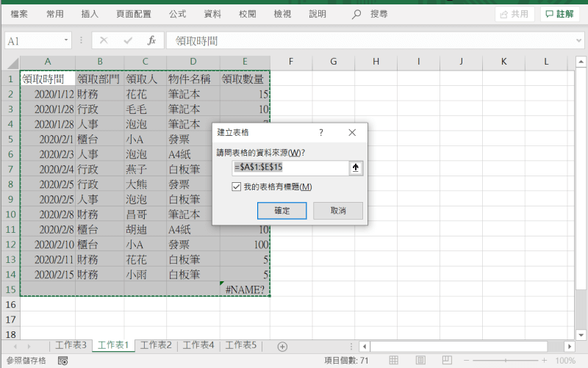Screen dimensions: 588x368
Task: Click the cancel entry X icon
Action: pyautogui.click(x=104, y=40)
